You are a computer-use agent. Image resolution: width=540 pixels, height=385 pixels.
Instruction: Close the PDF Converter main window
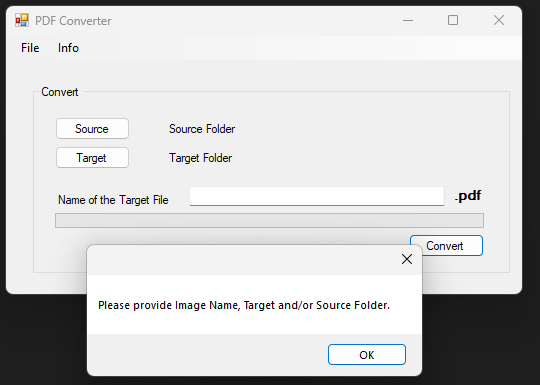[x=499, y=21]
